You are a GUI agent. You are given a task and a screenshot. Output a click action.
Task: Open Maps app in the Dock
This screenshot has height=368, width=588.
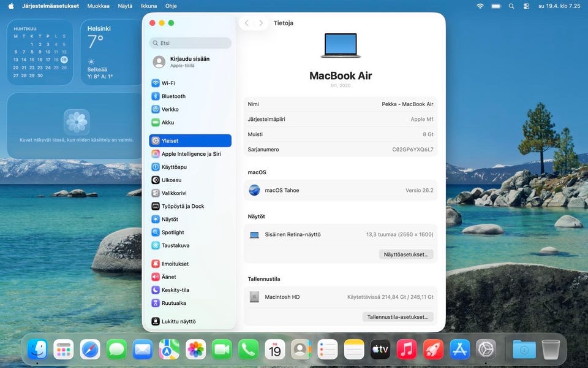pyautogui.click(x=169, y=350)
